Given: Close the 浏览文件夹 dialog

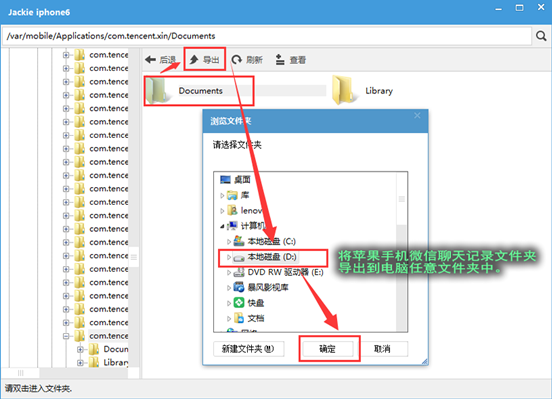Looking at the screenshot, I should (417, 116).
